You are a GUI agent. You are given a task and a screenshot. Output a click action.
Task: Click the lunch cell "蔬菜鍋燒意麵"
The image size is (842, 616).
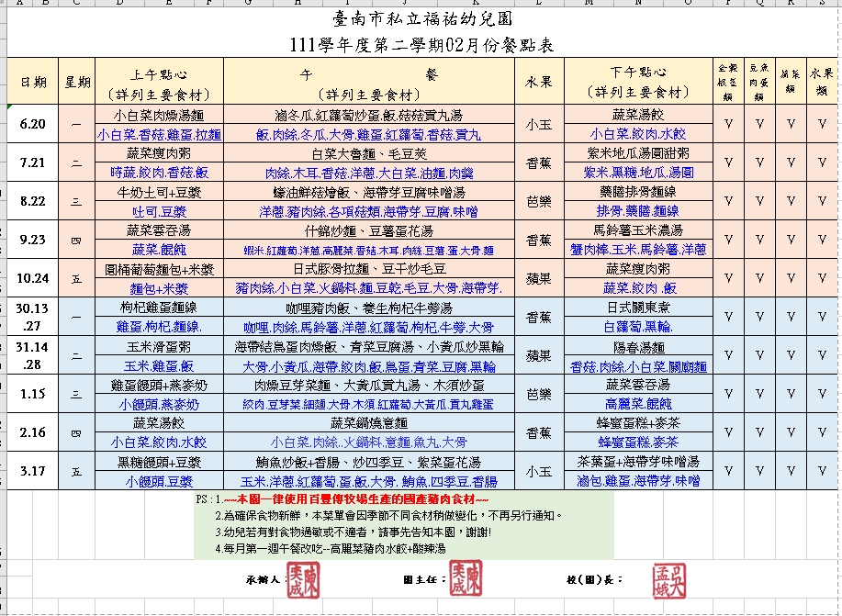369,422
